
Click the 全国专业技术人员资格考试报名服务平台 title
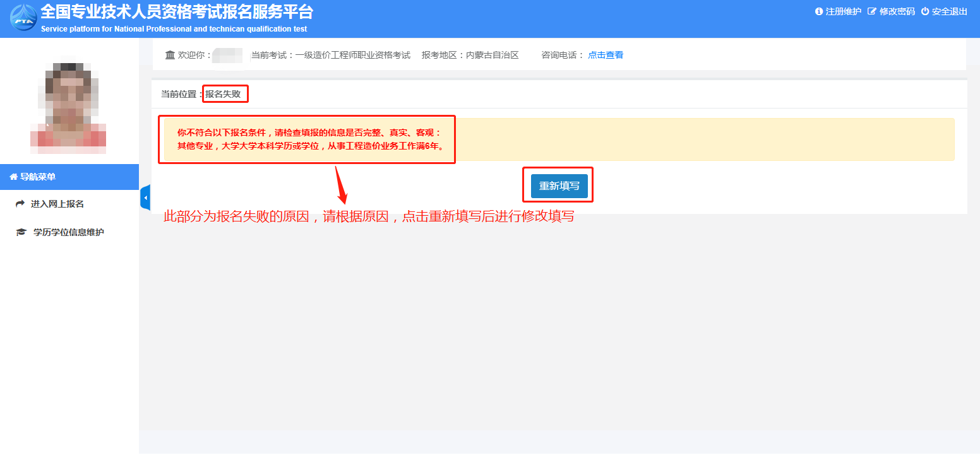(x=176, y=12)
